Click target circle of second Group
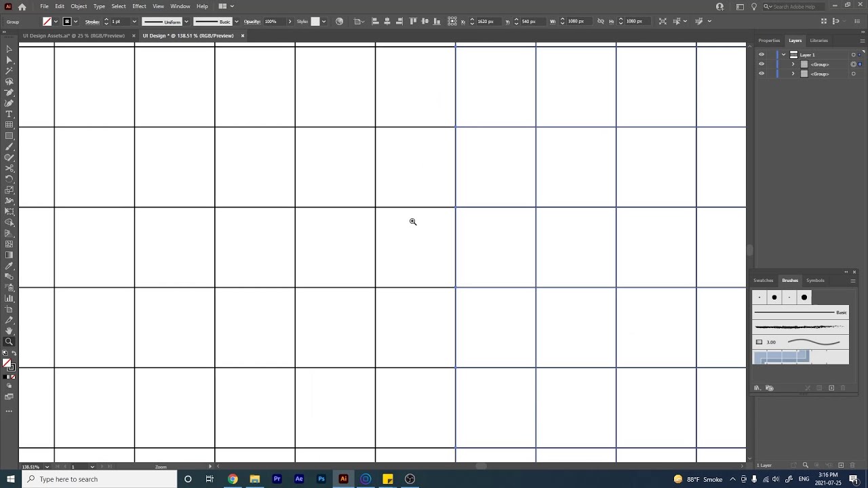868x488 pixels. pyautogui.click(x=853, y=74)
